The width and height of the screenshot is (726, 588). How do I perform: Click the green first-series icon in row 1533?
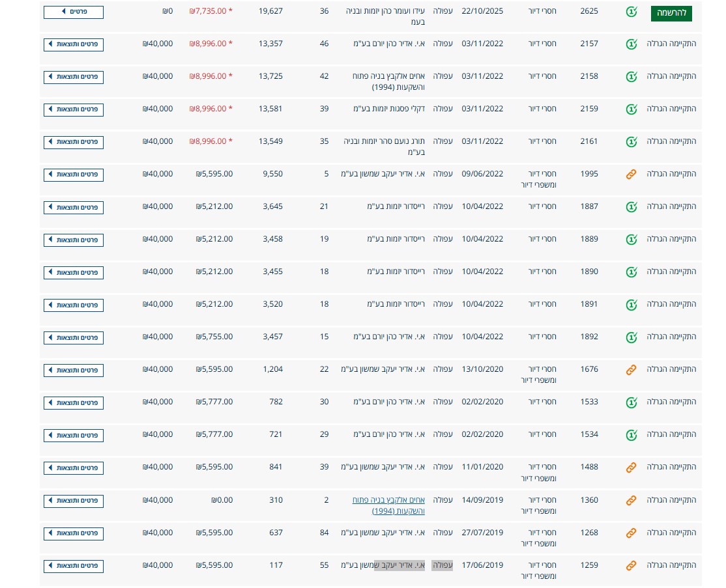632,402
